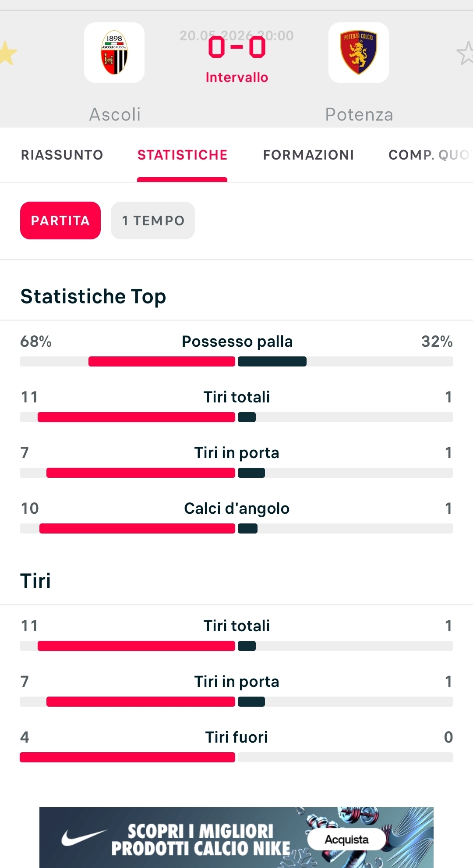Tap the Ascoli team crest
The width and height of the screenshot is (473, 868).
click(x=114, y=53)
